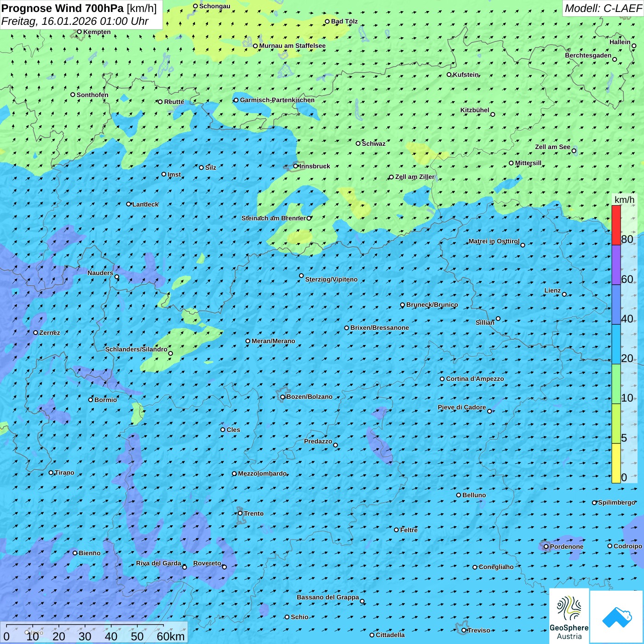Screen dimensions: 644x644
Task: Select the 'Zell am Ziller' label
Action: (414, 177)
